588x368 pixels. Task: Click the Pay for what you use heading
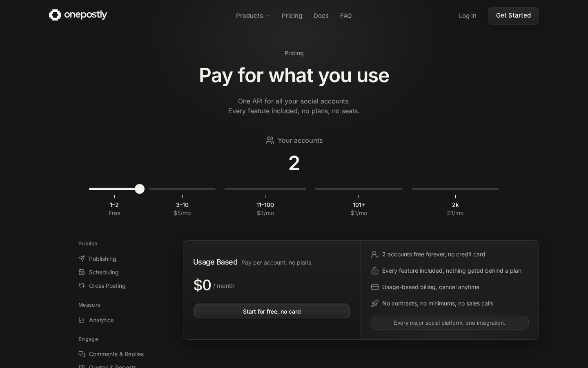click(x=294, y=75)
